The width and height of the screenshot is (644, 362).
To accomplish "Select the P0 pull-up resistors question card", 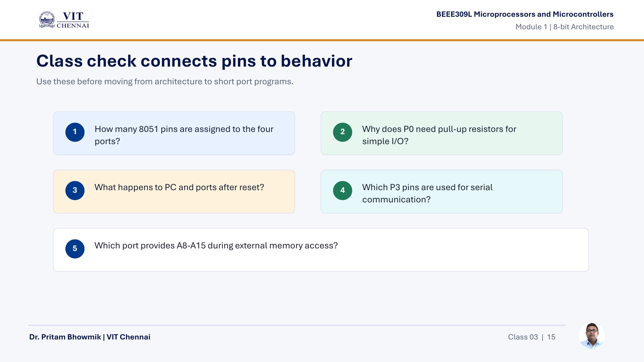I will pyautogui.click(x=441, y=133).
